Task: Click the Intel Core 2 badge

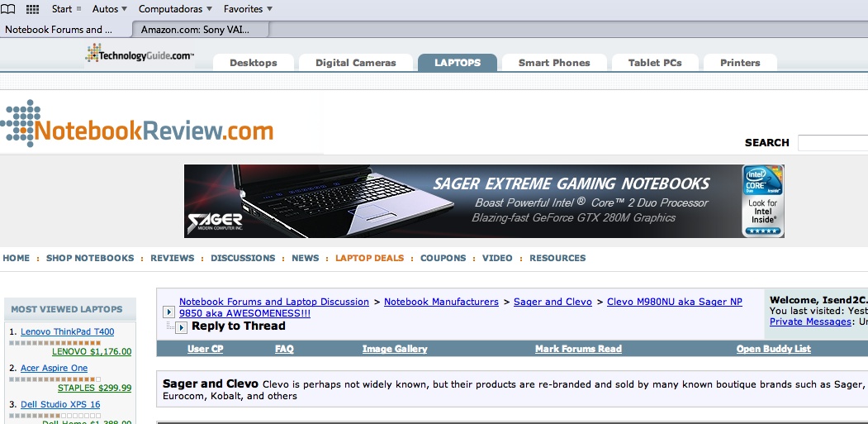Action: (x=763, y=201)
